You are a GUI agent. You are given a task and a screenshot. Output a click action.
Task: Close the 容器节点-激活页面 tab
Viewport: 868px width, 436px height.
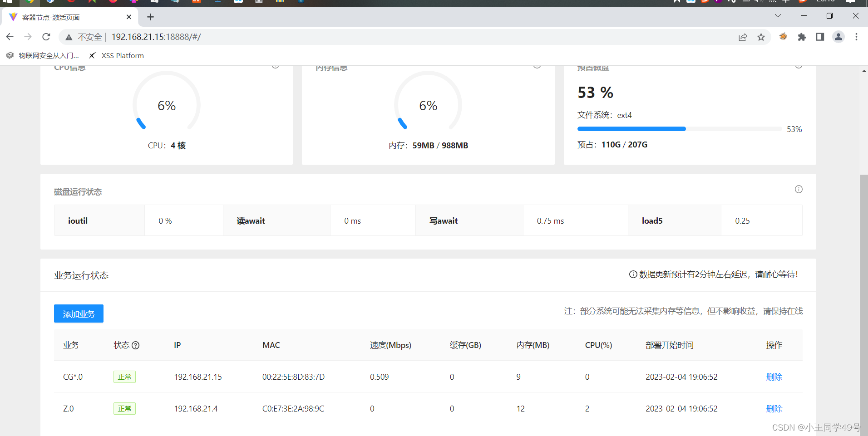129,17
